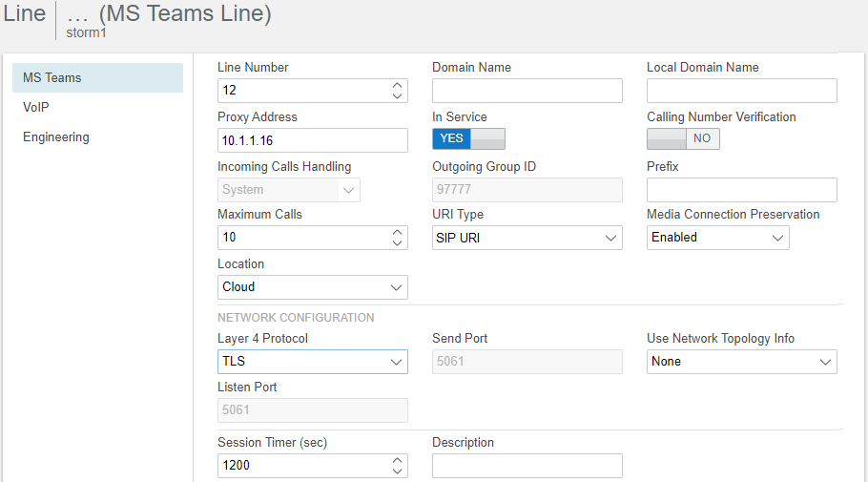The image size is (868, 482).
Task: Enable Calling Number Verification toggle
Action: (683, 138)
